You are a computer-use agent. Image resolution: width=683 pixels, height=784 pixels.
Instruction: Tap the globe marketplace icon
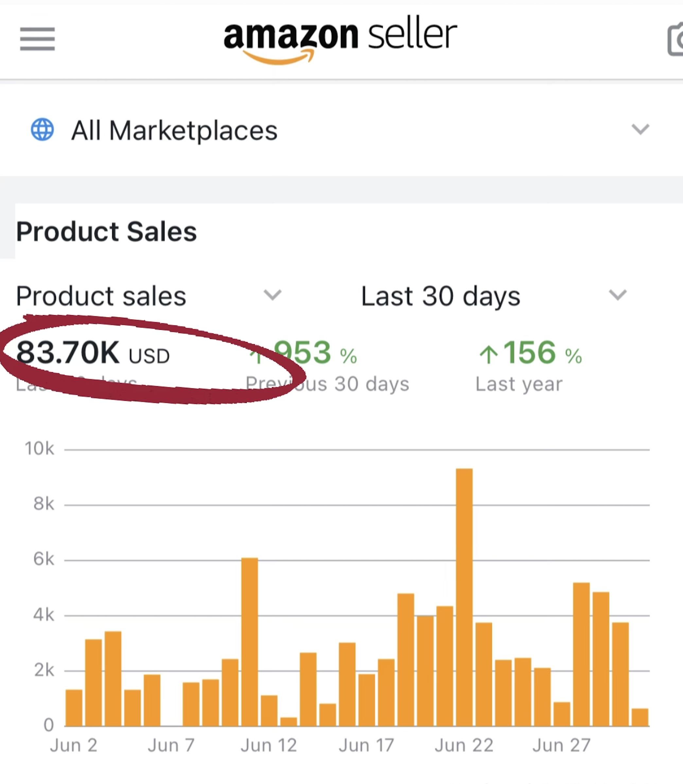click(x=42, y=129)
